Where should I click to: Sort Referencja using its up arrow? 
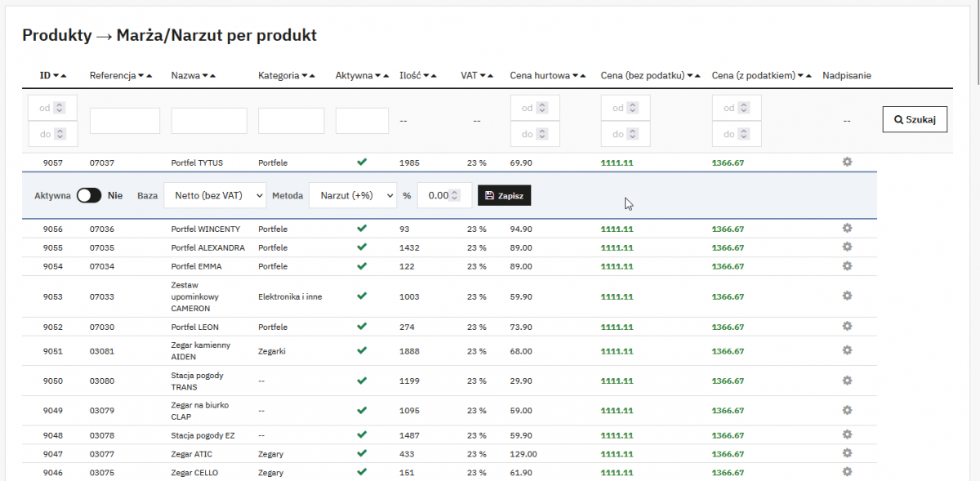[x=149, y=76]
